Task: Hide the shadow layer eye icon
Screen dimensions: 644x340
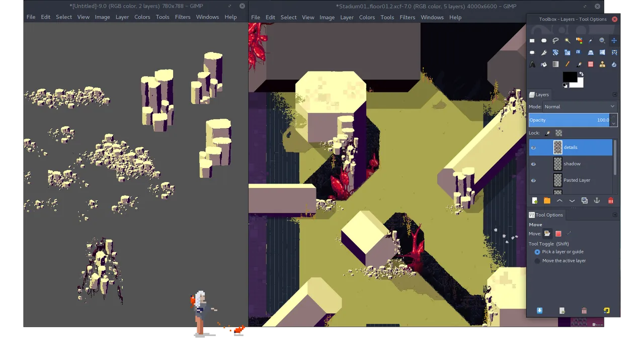Action: [533, 164]
